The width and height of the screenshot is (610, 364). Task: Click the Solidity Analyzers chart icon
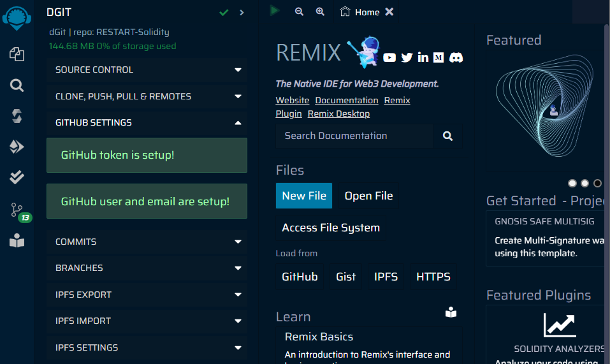[560, 325]
